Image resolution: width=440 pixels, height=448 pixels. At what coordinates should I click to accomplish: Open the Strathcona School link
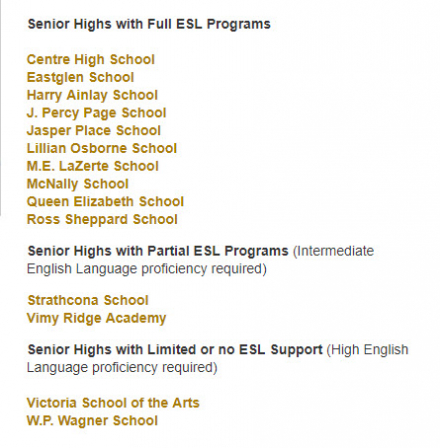88,300
